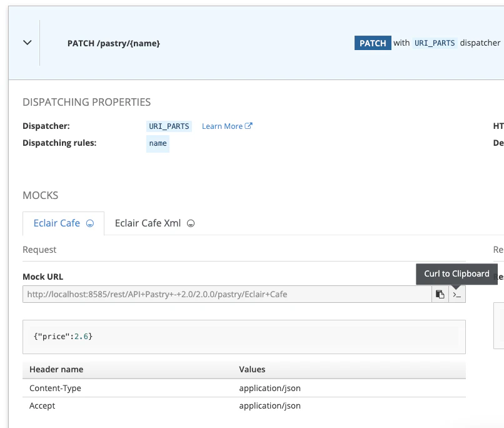Click the Values column heading

click(252, 370)
